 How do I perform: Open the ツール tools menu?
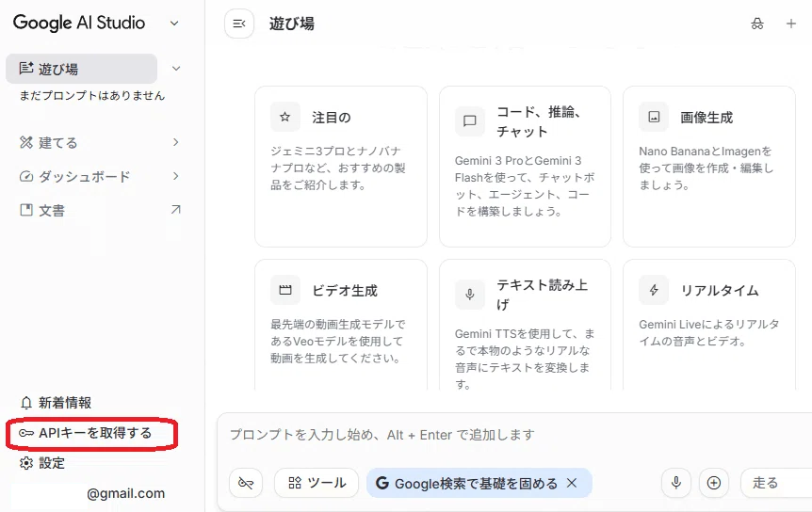(317, 483)
